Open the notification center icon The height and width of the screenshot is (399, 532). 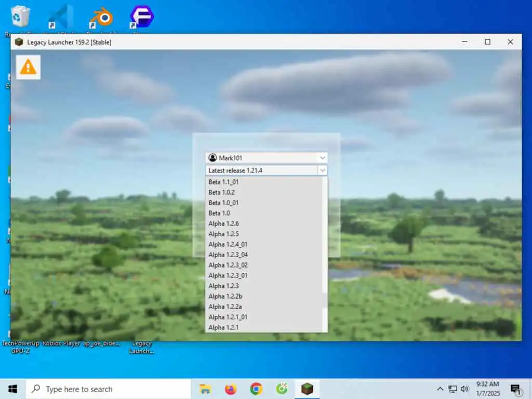(516, 390)
